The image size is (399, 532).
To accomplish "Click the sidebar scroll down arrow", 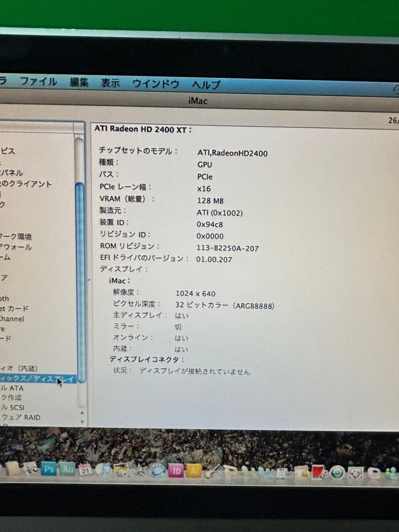I will (82, 422).
